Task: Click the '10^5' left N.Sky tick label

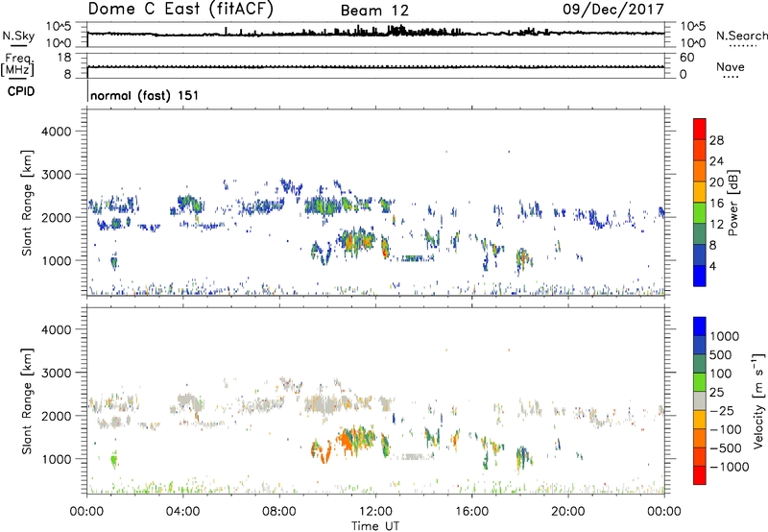Action: [x=59, y=27]
